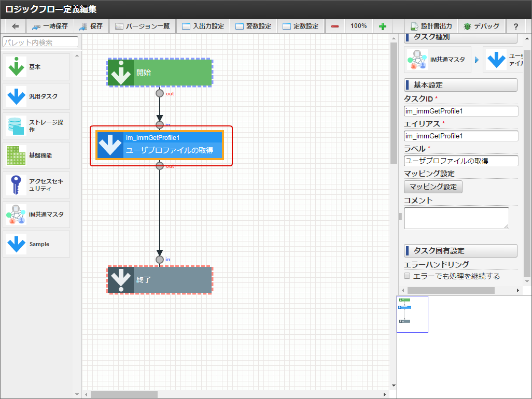Start デバッグ debug mode
The width and height of the screenshot is (532, 399).
pos(482,26)
